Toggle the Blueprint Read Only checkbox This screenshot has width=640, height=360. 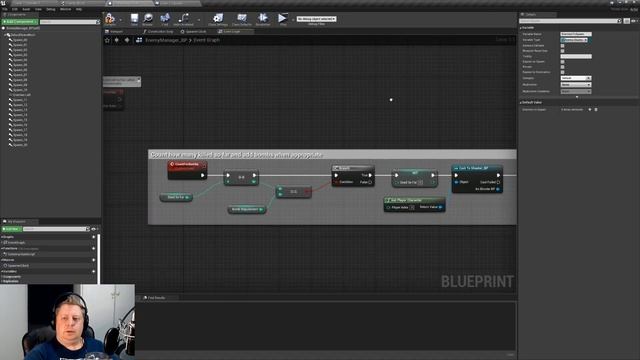pyautogui.click(x=562, y=51)
